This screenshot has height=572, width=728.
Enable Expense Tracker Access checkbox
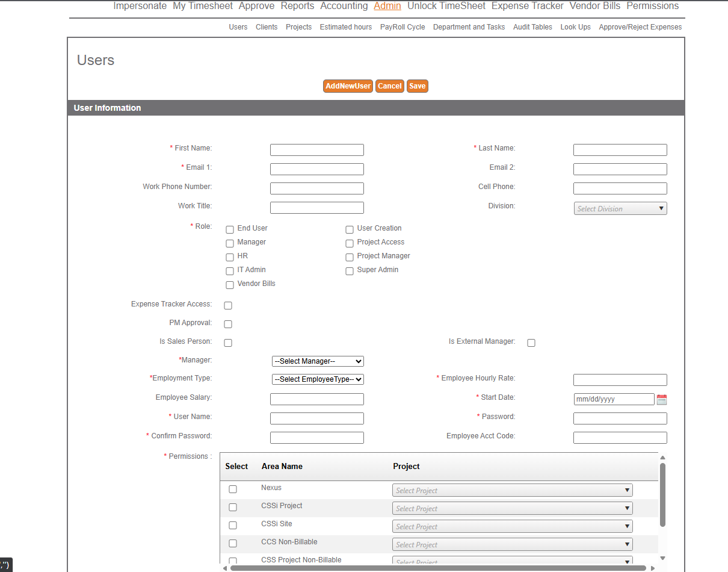click(228, 305)
